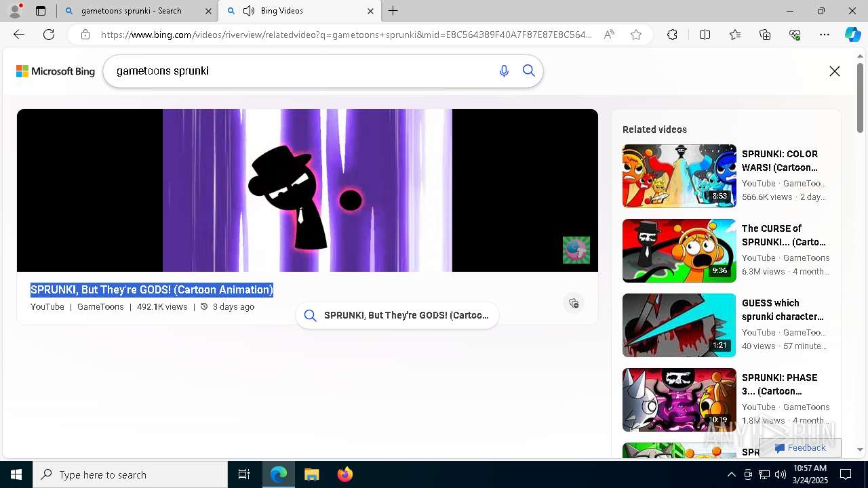The height and width of the screenshot is (488, 868).
Task: Open The CURSE of SPRUNKI title
Action: pyautogui.click(x=783, y=235)
